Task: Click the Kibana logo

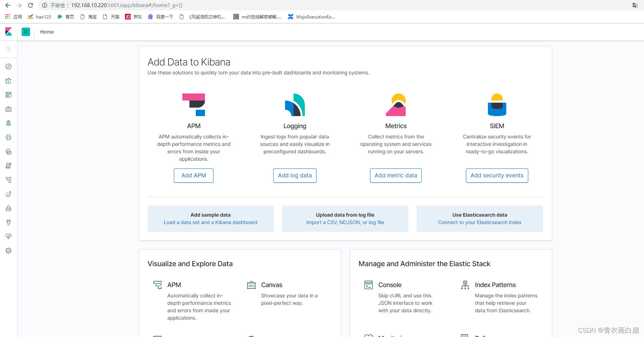Action: tap(8, 32)
